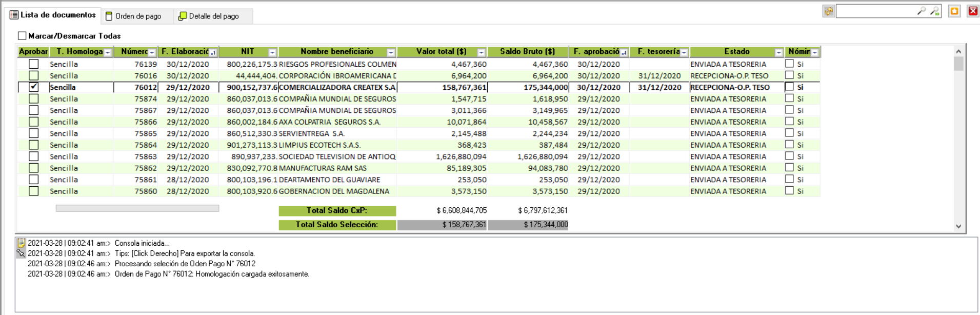Click the pin icon in console
980x315 pixels.
pos(21,253)
